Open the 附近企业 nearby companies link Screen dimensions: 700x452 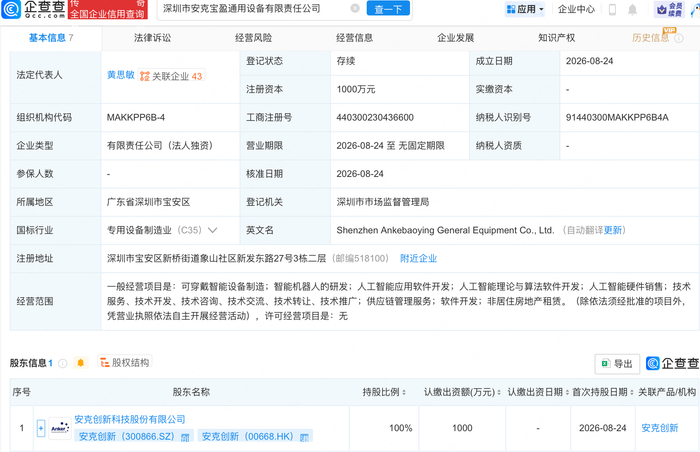[x=418, y=258]
